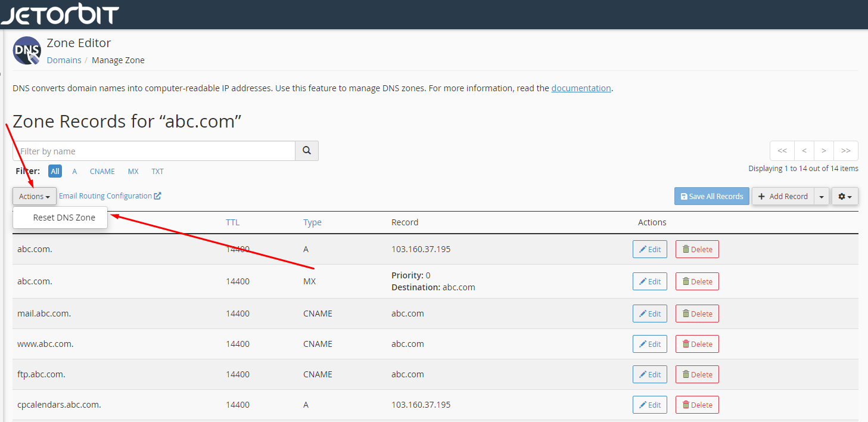Select the CNAME filter
This screenshot has width=868, height=422.
pos(102,171)
